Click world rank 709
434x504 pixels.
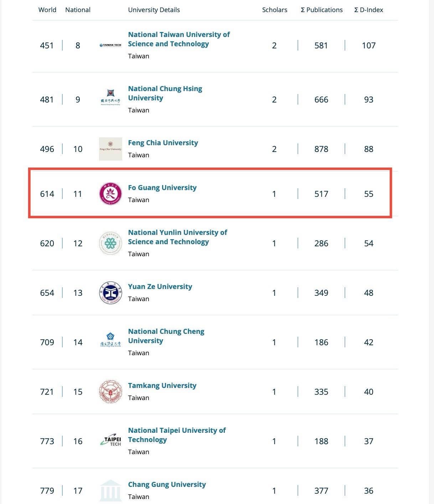pos(47,342)
